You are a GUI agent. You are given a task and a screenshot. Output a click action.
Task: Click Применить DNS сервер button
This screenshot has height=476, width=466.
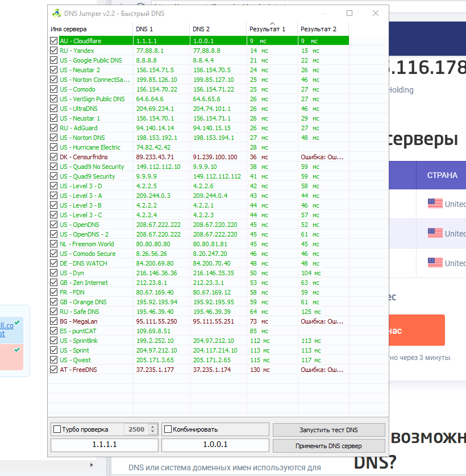coord(329,446)
